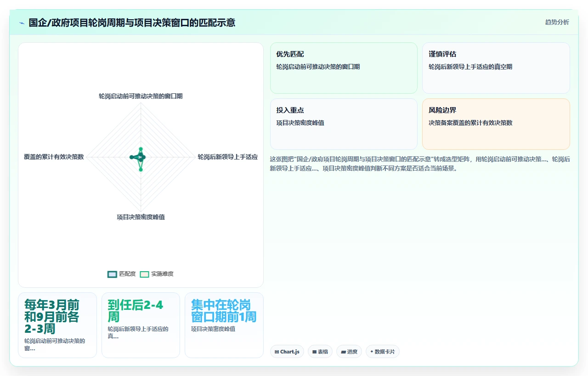Click 轮岗后新领导上手适应的真空期 text in 谨慎评估 card
This screenshot has width=588, height=376.
[x=470, y=67]
